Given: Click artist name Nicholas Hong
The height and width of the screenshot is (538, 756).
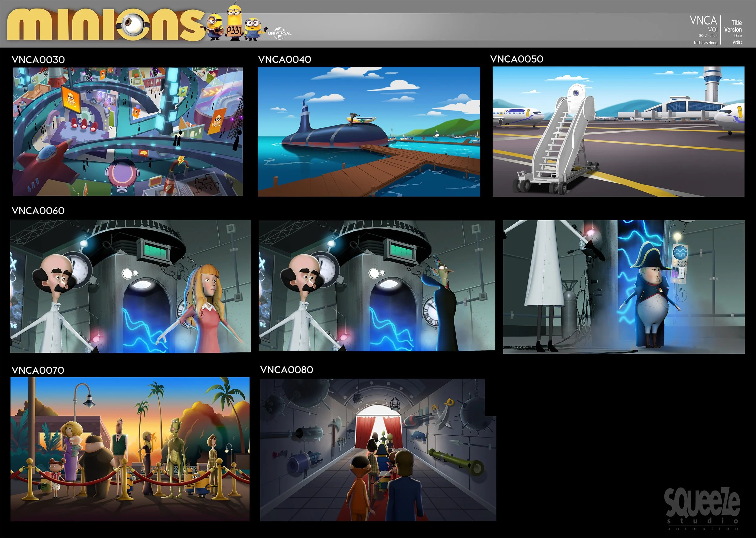Looking at the screenshot, I should (705, 43).
